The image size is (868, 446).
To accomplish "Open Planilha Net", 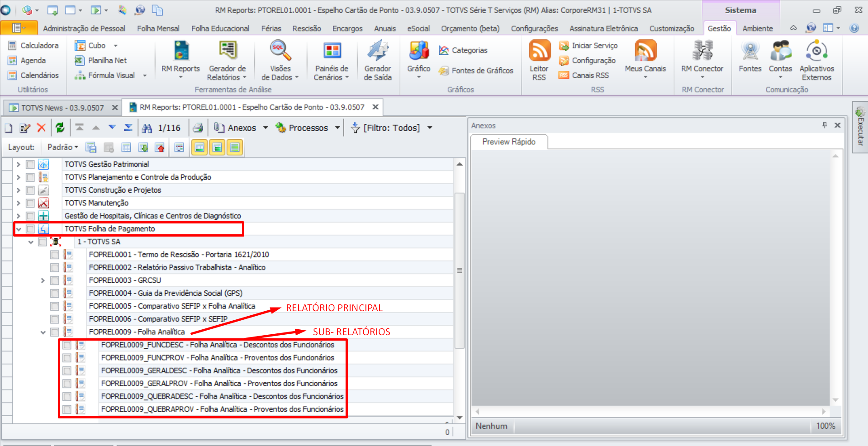I will point(101,60).
